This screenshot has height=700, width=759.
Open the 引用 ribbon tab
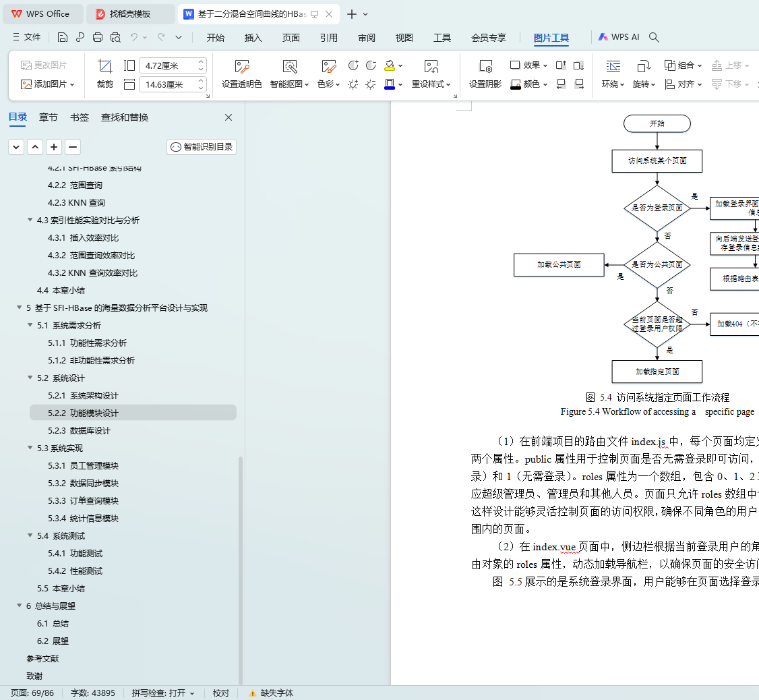coord(329,37)
